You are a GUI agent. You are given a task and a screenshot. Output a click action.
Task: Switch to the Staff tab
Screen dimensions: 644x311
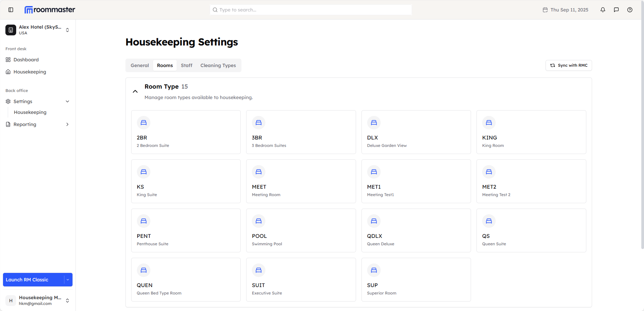click(186, 65)
